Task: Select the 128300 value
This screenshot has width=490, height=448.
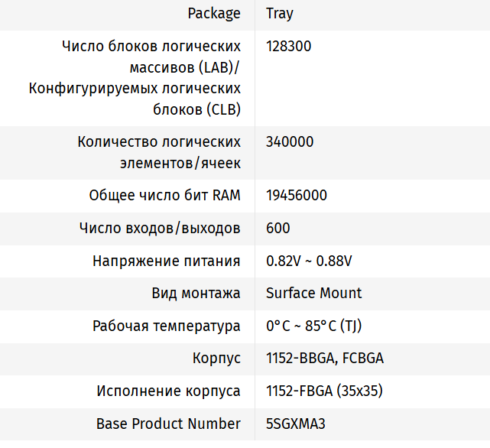Action: pyautogui.click(x=289, y=47)
